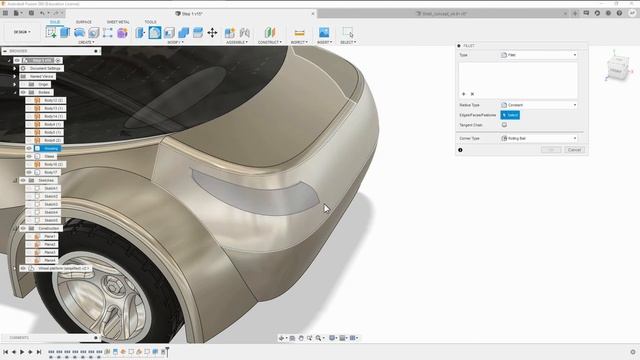
Task: Open the Design workspace dropdown
Action: (x=22, y=32)
